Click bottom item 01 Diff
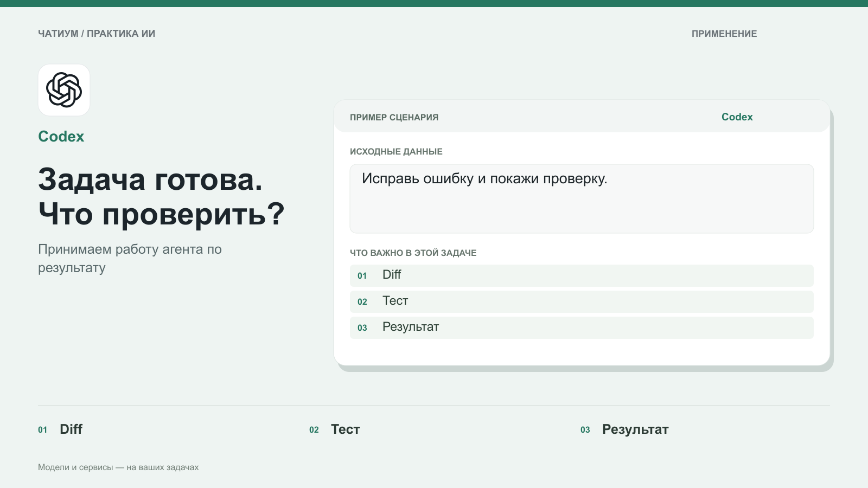Viewport: 868px width, 488px height. pyautogui.click(x=60, y=429)
